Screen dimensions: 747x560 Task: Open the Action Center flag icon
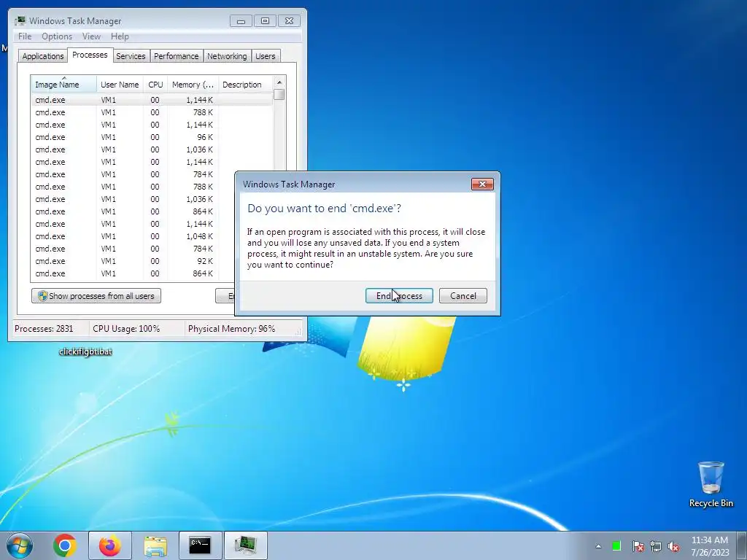(638, 546)
